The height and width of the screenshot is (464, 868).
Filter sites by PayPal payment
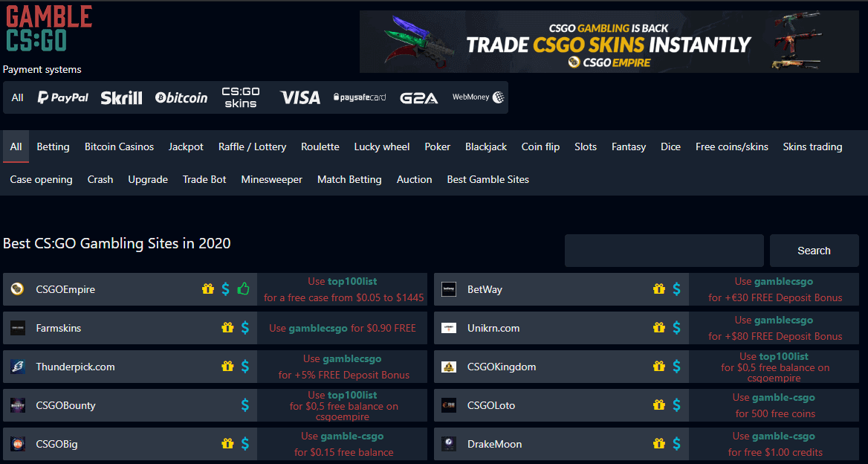pos(62,97)
